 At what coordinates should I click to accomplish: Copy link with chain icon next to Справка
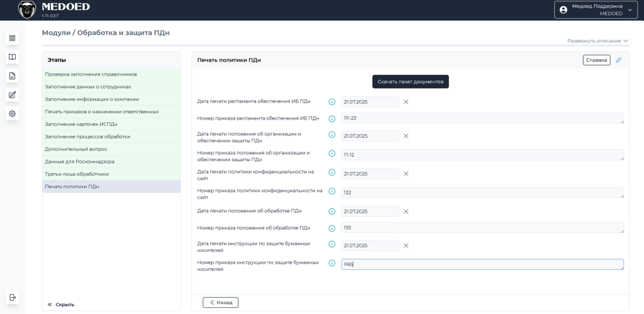619,60
